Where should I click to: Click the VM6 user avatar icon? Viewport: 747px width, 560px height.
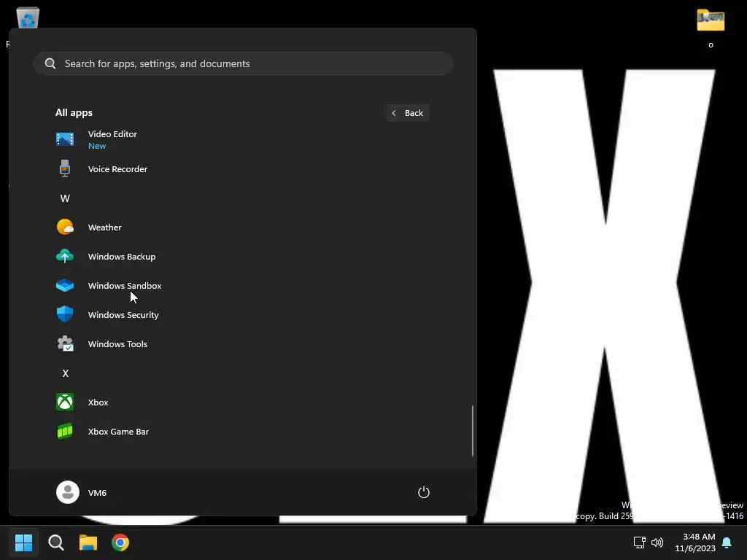click(68, 492)
